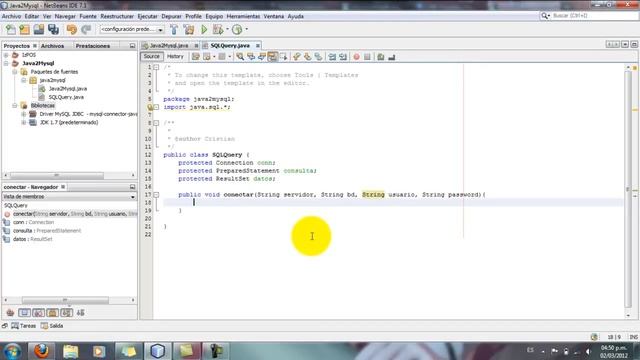Click the New File toolbar icon
The width and height of the screenshot is (640, 360).
tap(11, 29)
